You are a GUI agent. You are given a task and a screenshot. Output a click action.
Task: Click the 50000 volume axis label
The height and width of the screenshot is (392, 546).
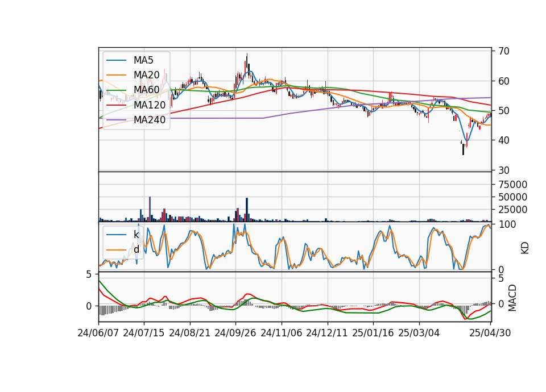[x=512, y=197]
